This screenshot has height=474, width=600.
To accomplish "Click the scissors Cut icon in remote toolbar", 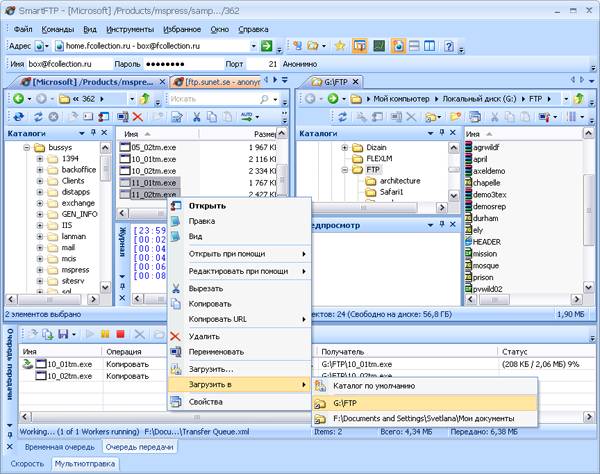I will pos(197,117).
